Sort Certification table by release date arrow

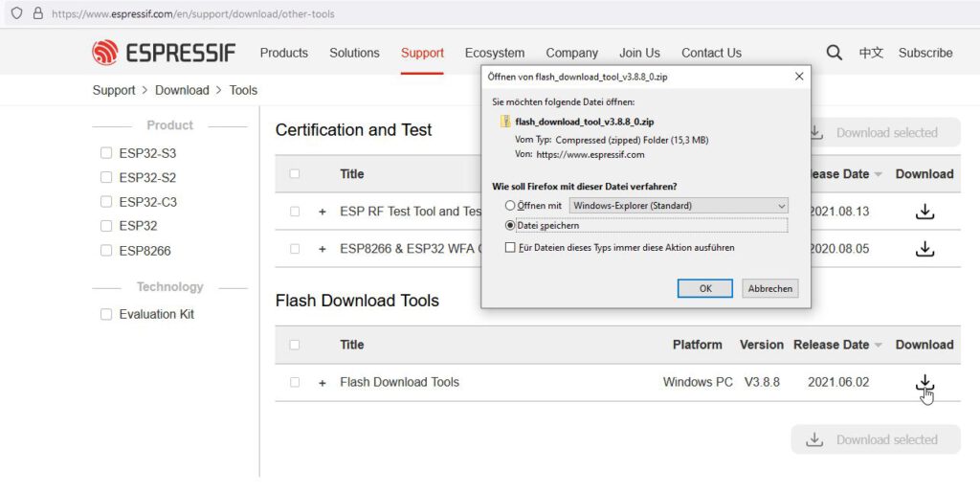pos(878,174)
